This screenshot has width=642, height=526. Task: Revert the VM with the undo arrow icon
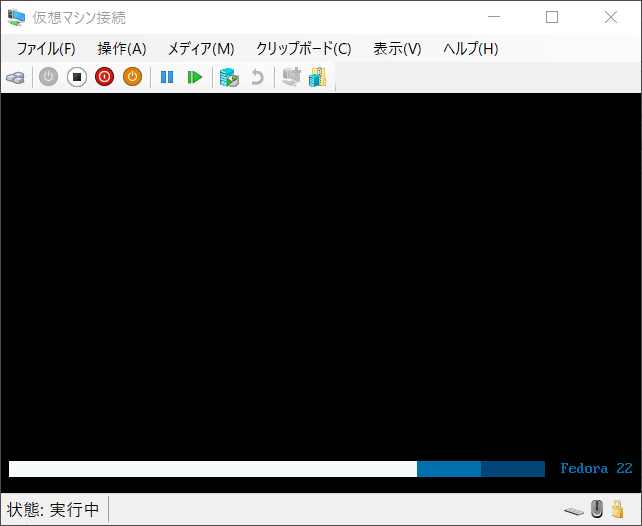pyautogui.click(x=257, y=77)
